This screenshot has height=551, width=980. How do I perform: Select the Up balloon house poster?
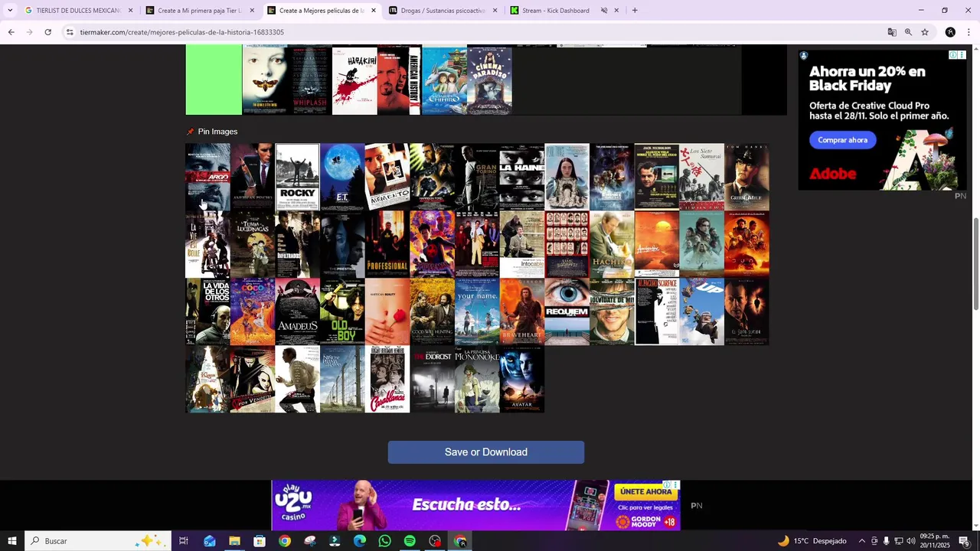coord(701,311)
